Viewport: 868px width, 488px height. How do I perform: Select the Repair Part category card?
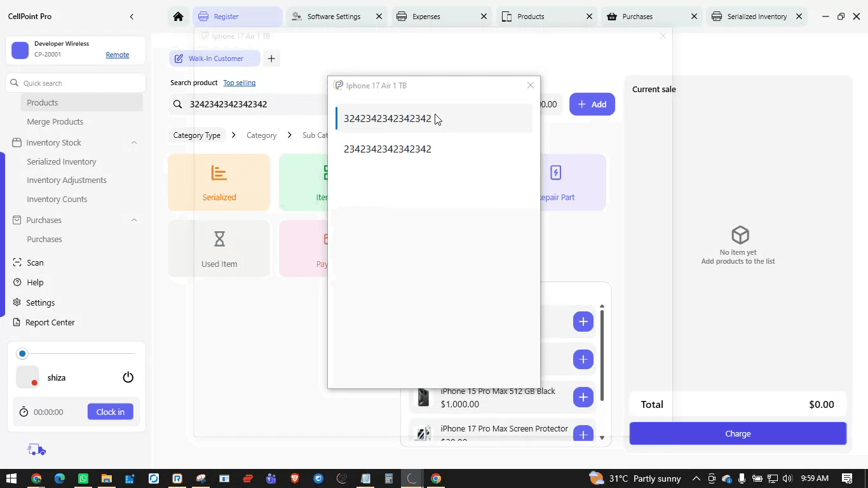tap(573, 182)
